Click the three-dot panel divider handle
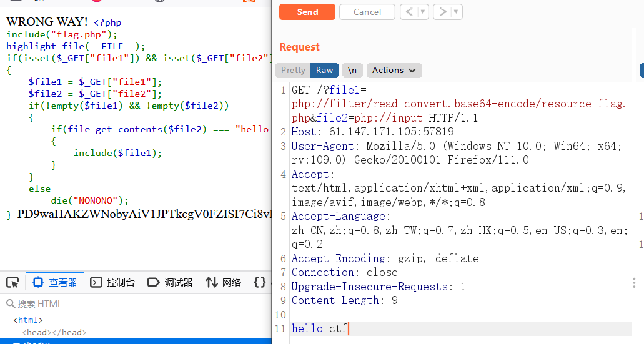Viewport: 644px width, 344px height. point(634,282)
